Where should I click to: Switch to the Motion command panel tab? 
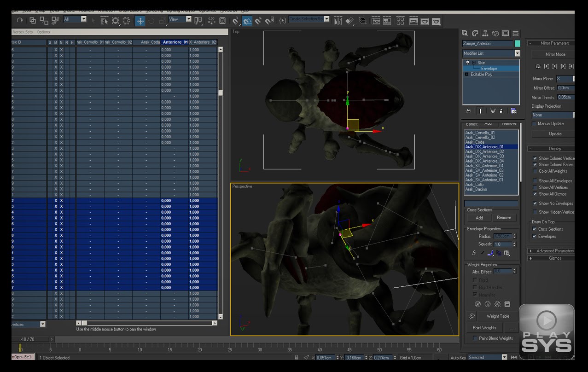click(495, 33)
